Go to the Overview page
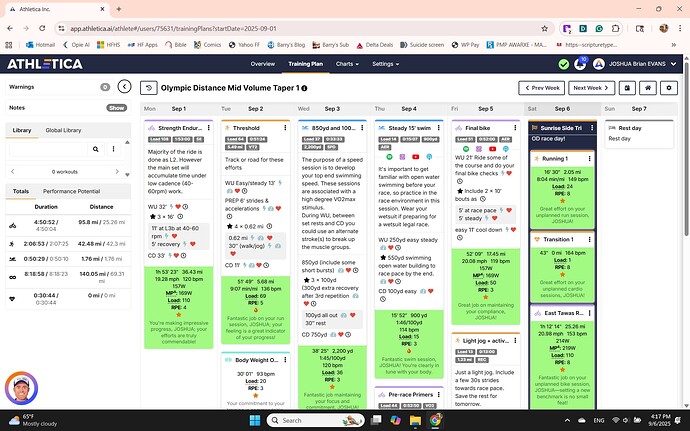 coord(263,64)
